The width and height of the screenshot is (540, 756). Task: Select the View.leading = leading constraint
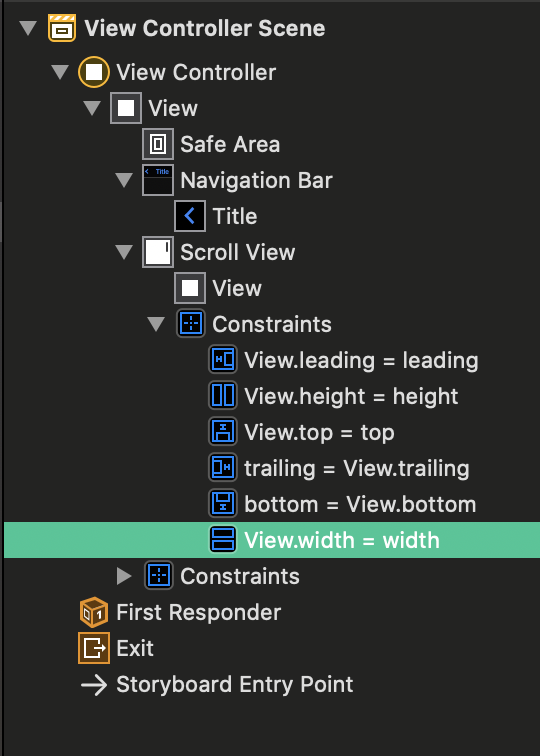(x=344, y=360)
